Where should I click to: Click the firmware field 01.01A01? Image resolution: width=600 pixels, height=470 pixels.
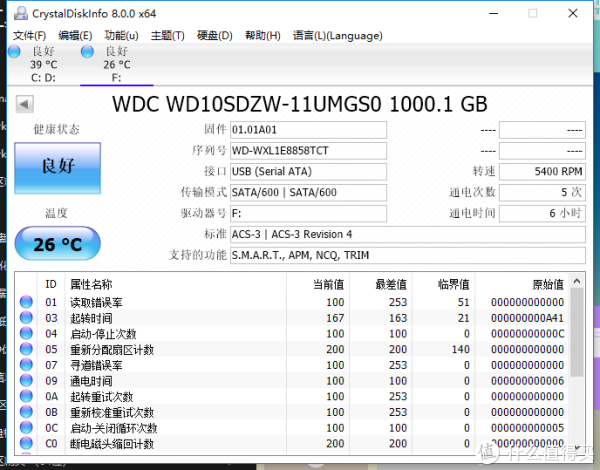(308, 130)
